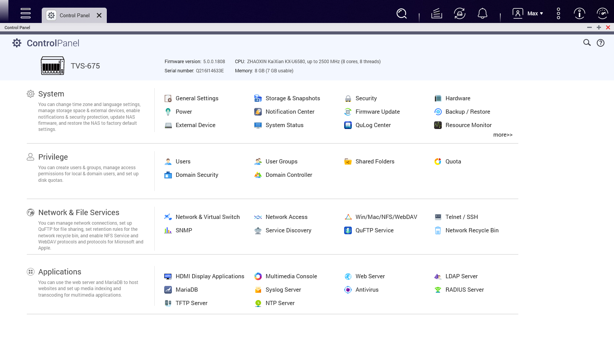Open the Resource Monitor icon
The image size is (614, 364).
click(x=438, y=125)
